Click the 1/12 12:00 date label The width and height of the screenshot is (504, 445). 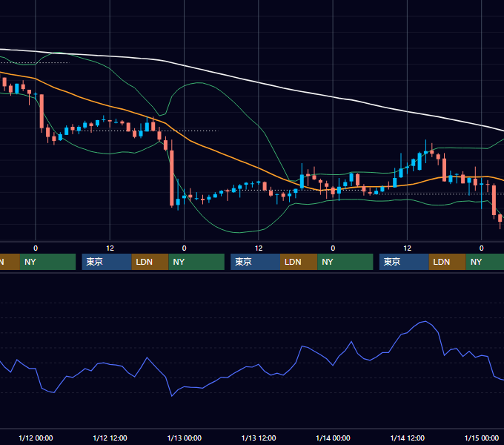point(110,438)
